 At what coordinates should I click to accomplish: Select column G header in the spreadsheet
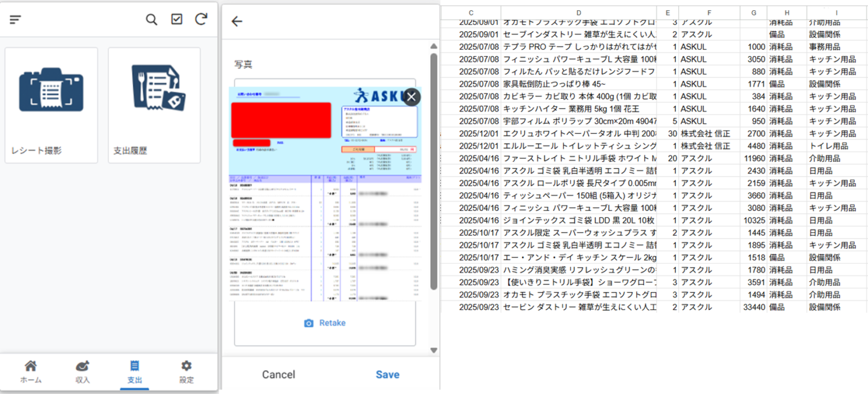pyautogui.click(x=753, y=12)
